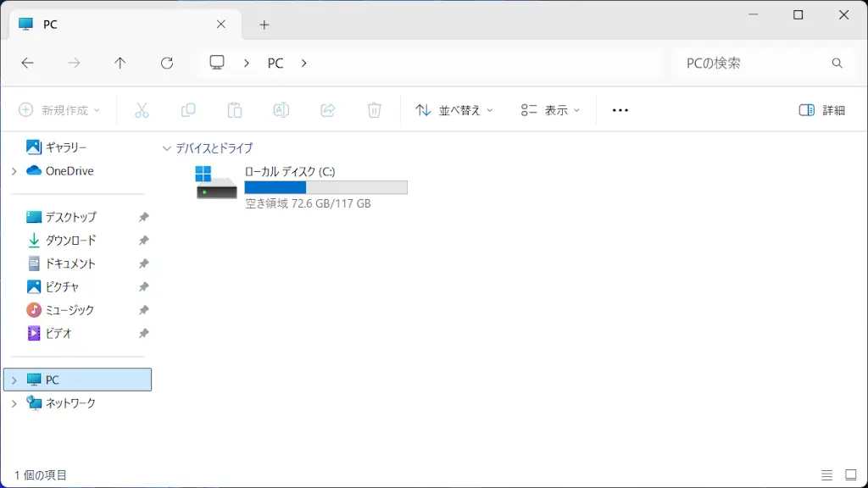Viewport: 868px width, 488px height.
Task: Open the 表示 view dropdown
Action: [551, 110]
